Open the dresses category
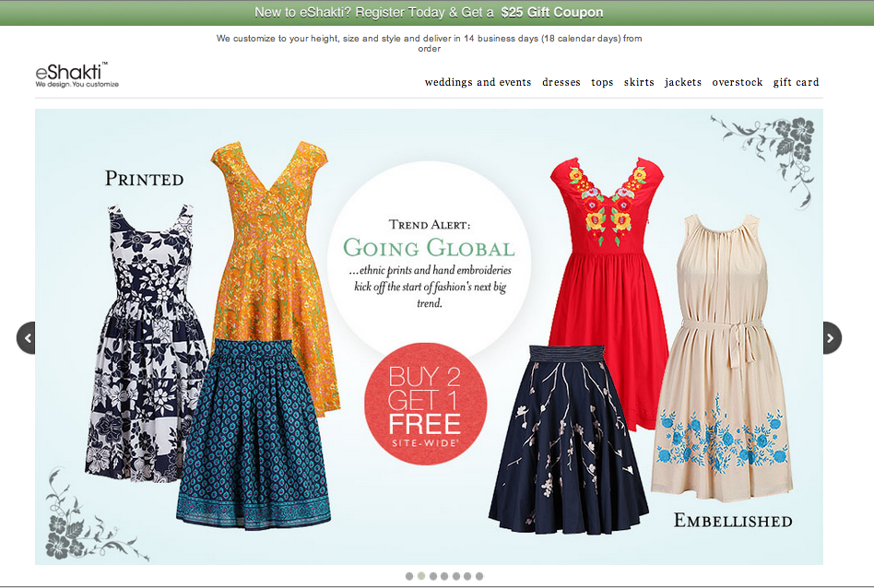This screenshot has width=874, height=588. click(x=561, y=82)
